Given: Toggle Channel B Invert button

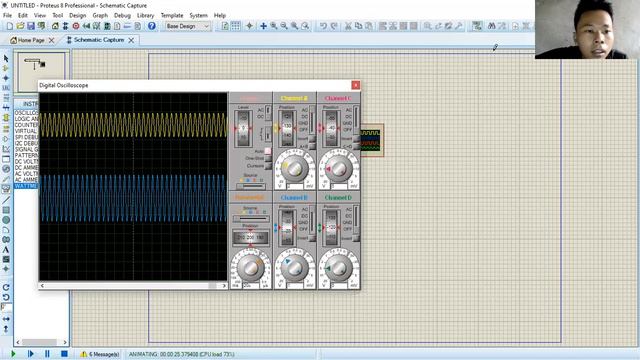Looking at the screenshot, I should tap(312, 238).
